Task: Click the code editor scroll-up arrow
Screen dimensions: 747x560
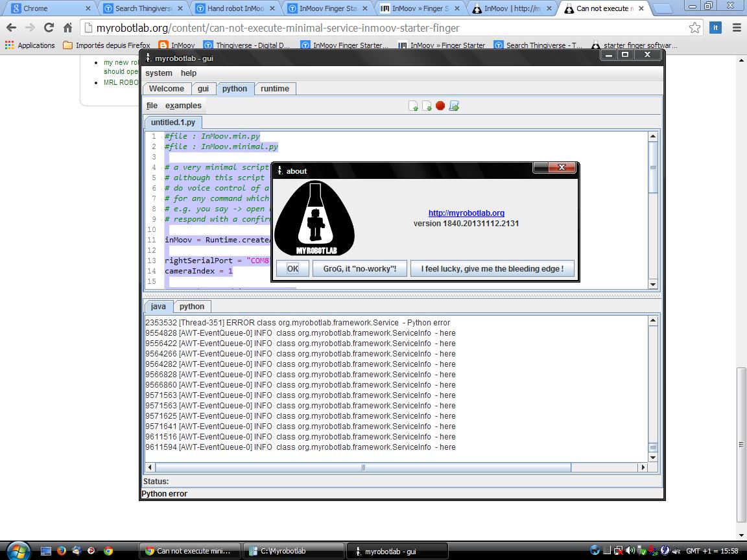Action: click(x=653, y=136)
